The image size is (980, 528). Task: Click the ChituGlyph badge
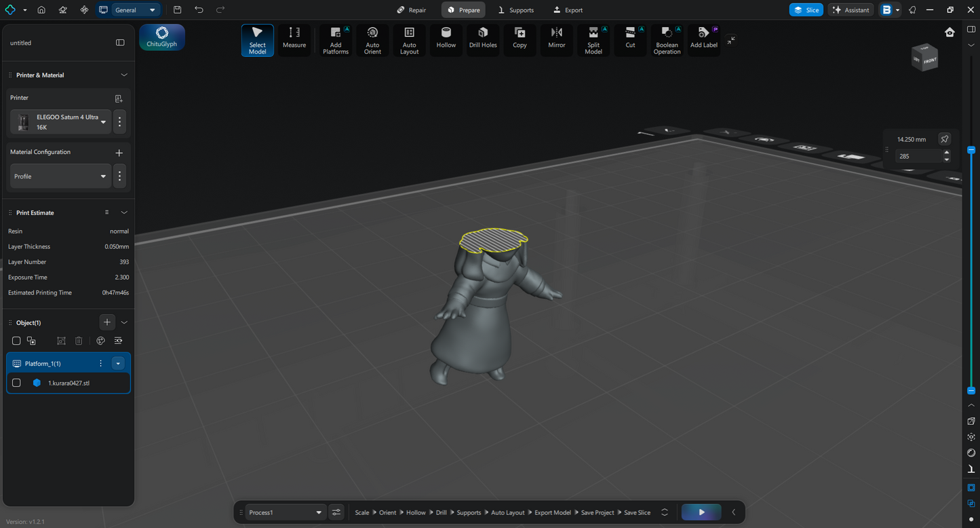coord(162,37)
